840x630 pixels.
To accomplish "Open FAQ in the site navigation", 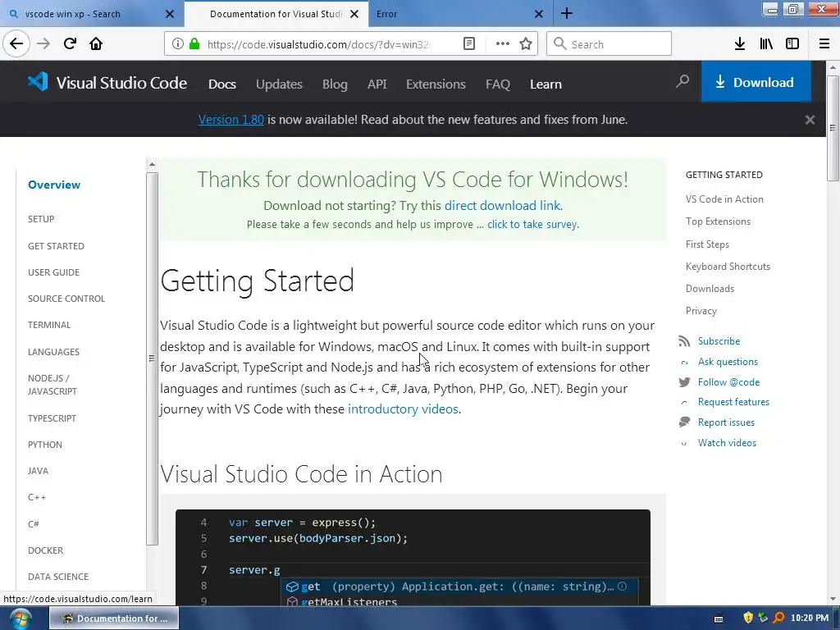I will pos(498,84).
